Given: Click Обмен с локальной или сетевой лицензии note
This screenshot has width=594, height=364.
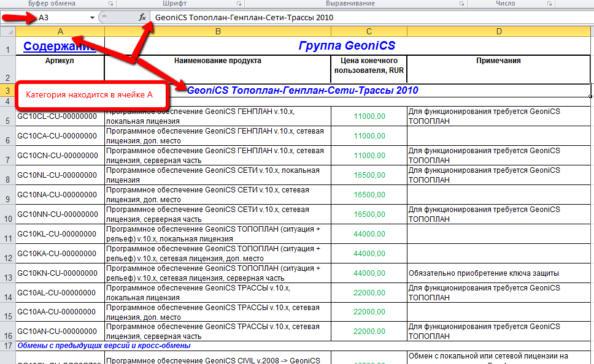Looking at the screenshot, I should [498, 358].
